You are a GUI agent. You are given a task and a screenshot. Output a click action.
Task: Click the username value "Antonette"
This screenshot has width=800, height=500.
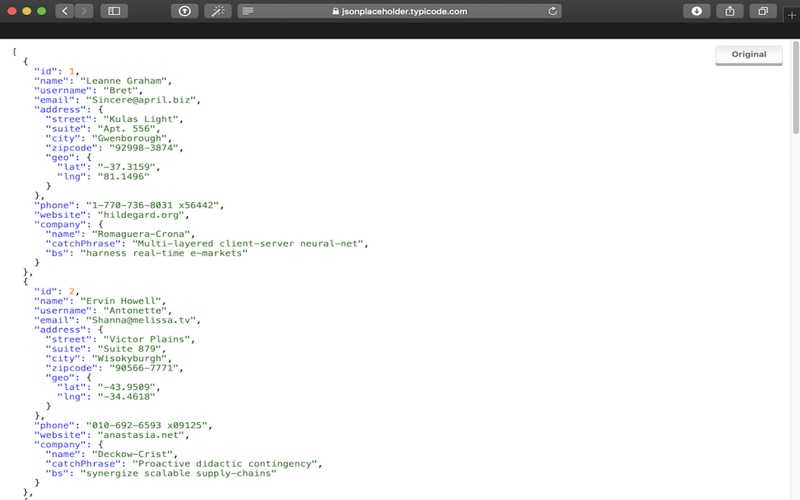[135, 311]
